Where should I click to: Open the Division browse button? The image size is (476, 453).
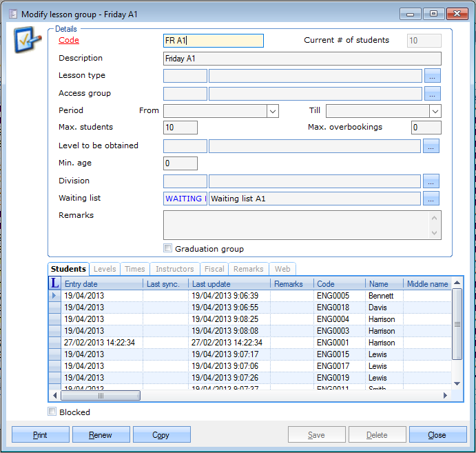click(x=431, y=181)
